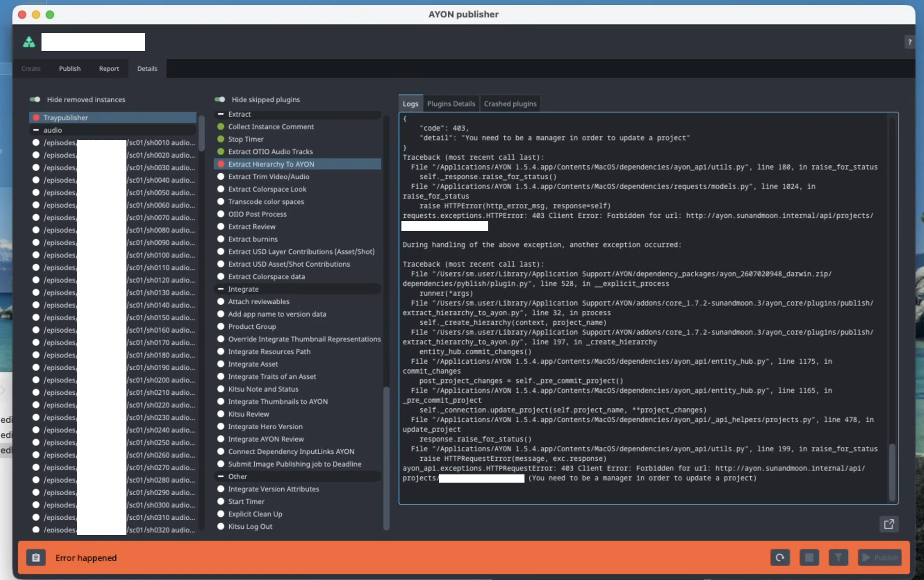Click white status dot for sh0010 audio instance
The width and height of the screenshot is (924, 580).
36,143
